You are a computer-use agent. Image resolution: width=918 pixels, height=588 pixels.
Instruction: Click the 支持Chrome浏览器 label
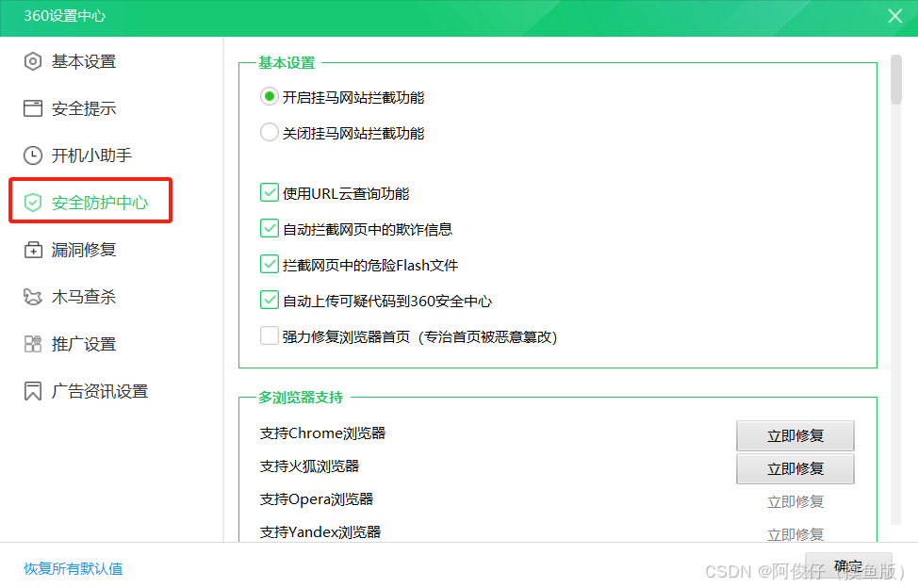(322, 433)
